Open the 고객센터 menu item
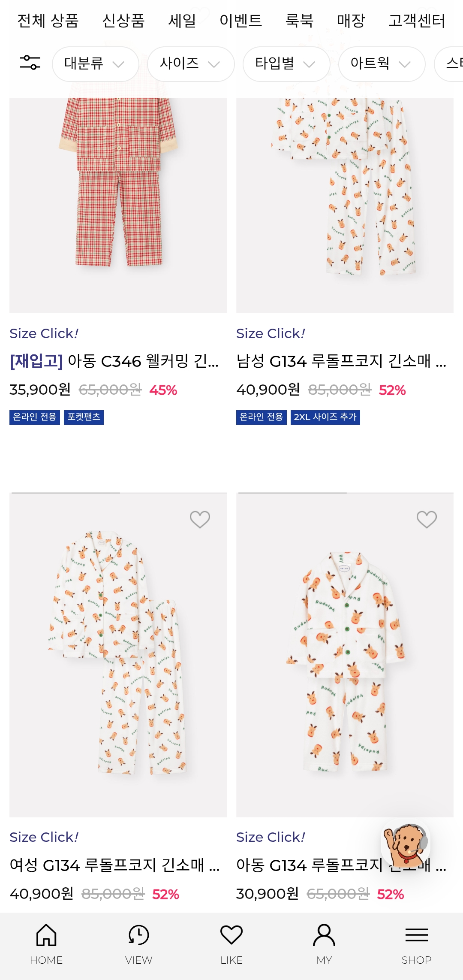Screen dimensions: 463x980 coord(417,20)
